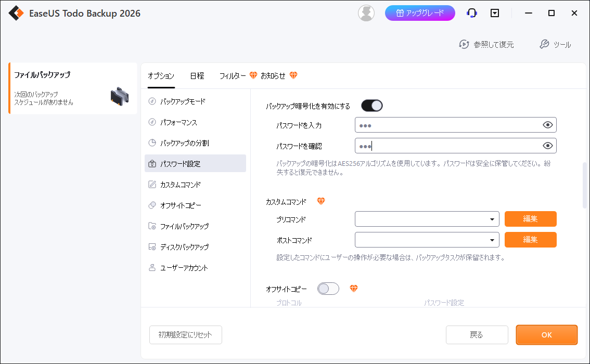Click 次回のバックアップ スケジュールがありません text
This screenshot has height=364, width=590.
coord(44,98)
